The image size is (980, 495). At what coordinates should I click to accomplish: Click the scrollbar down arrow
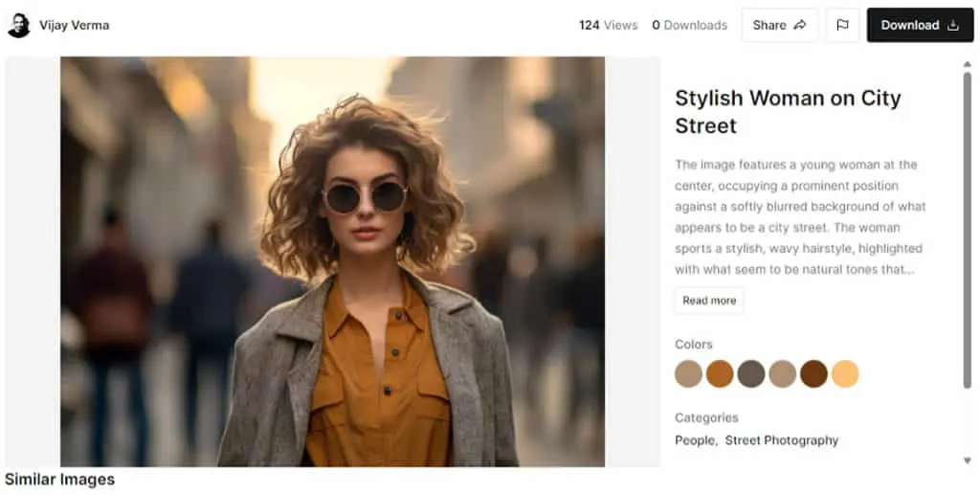pos(967,461)
